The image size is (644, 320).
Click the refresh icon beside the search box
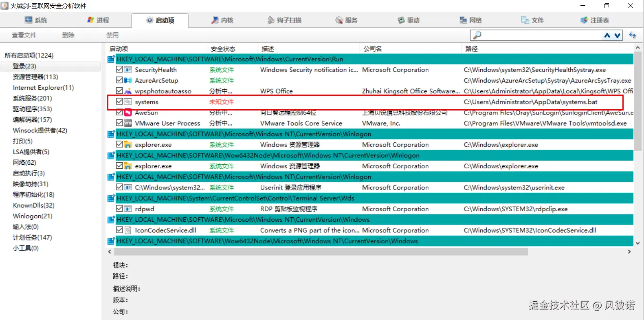click(632, 35)
